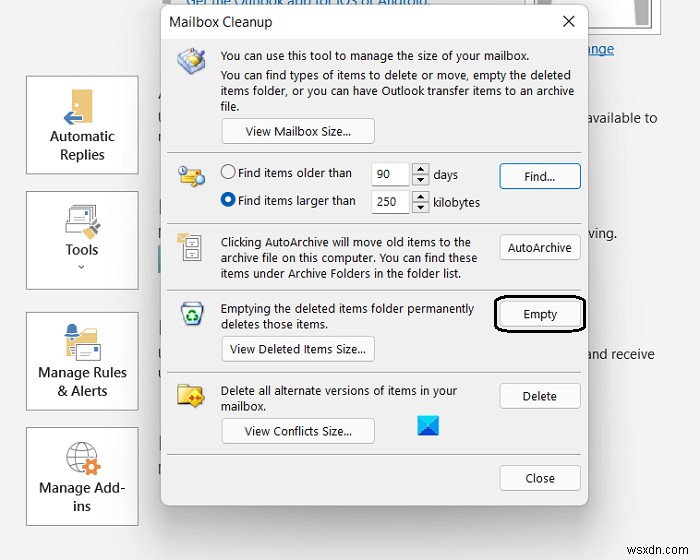The image size is (700, 560).
Task: Select the Find items older than radio
Action: point(228,172)
